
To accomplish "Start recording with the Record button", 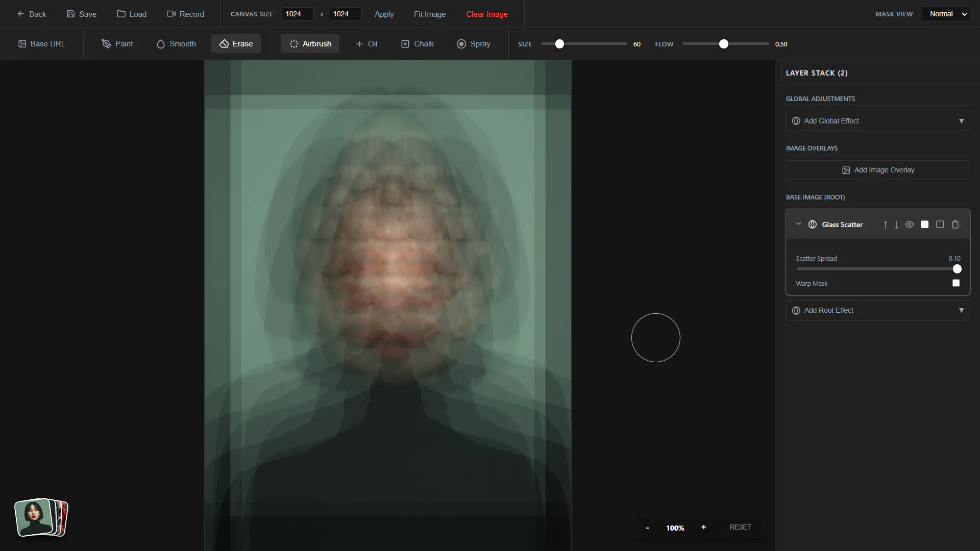I will pyautogui.click(x=185, y=14).
